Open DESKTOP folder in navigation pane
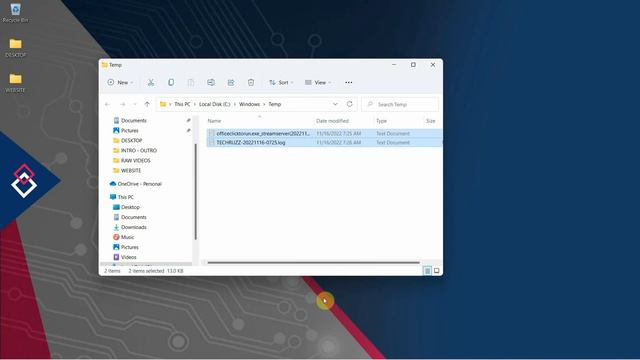Image resolution: width=640 pixels, height=360 pixels. tap(131, 140)
